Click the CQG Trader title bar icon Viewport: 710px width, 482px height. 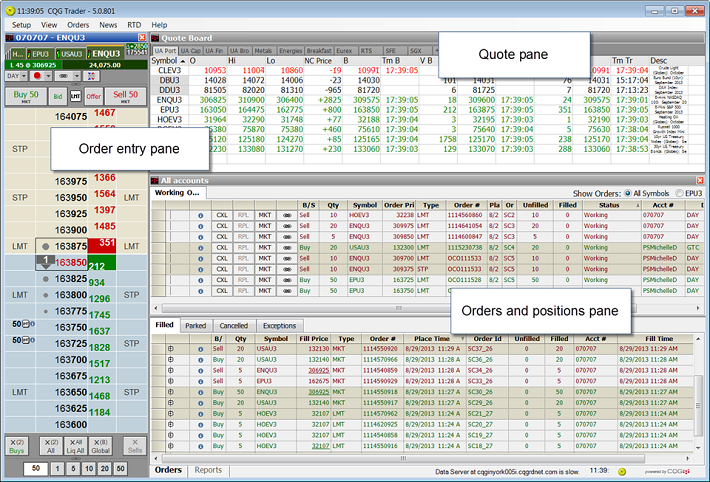pyautogui.click(x=10, y=10)
